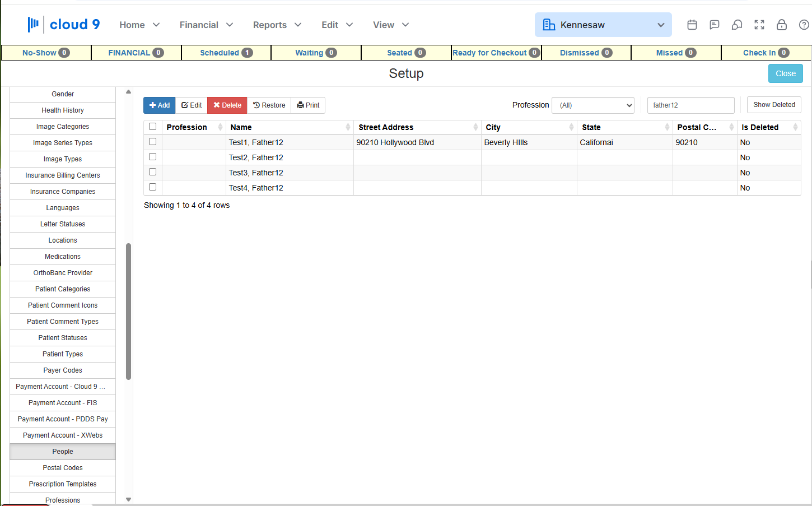
Task: Click the Show Deleted button
Action: [774, 105]
